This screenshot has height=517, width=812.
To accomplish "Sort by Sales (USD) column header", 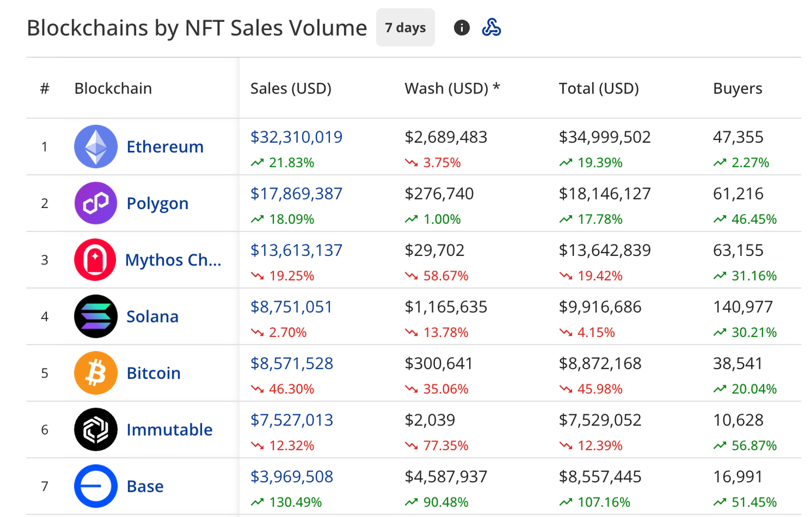I will (x=291, y=88).
